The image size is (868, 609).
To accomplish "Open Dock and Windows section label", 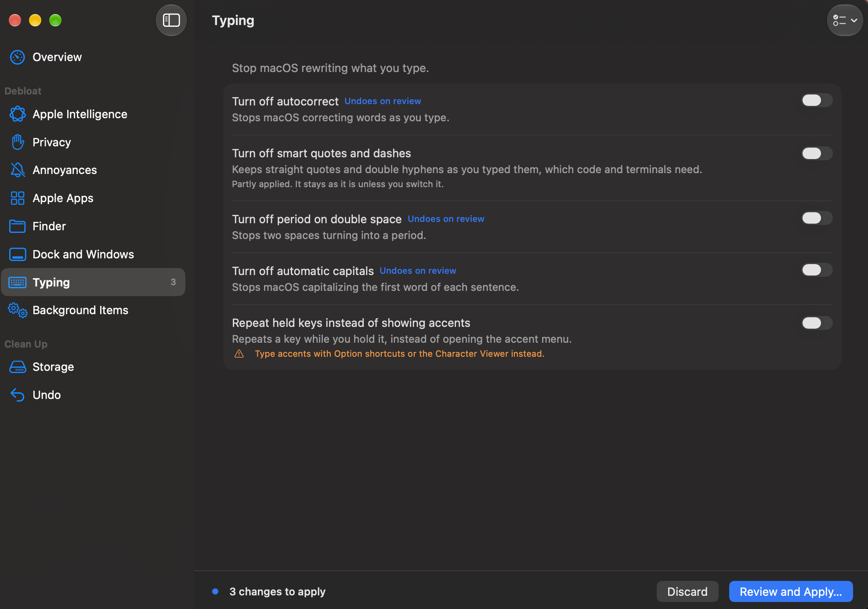I will [x=83, y=254].
